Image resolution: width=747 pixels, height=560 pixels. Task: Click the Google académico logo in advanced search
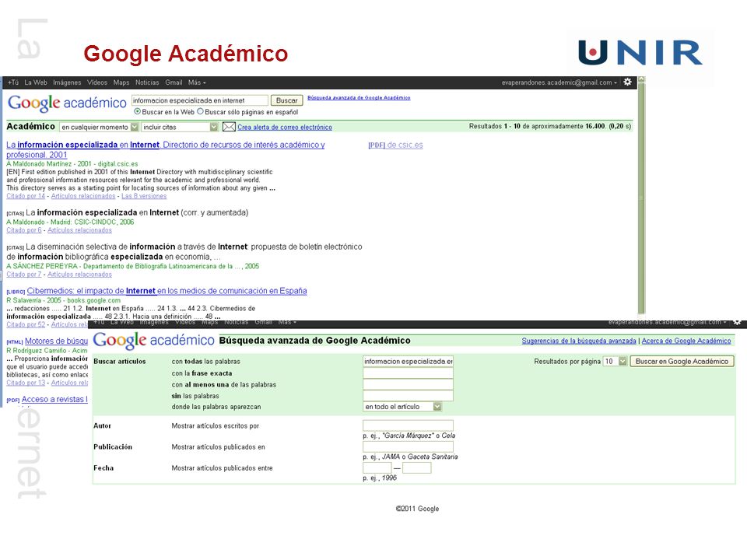point(153,341)
